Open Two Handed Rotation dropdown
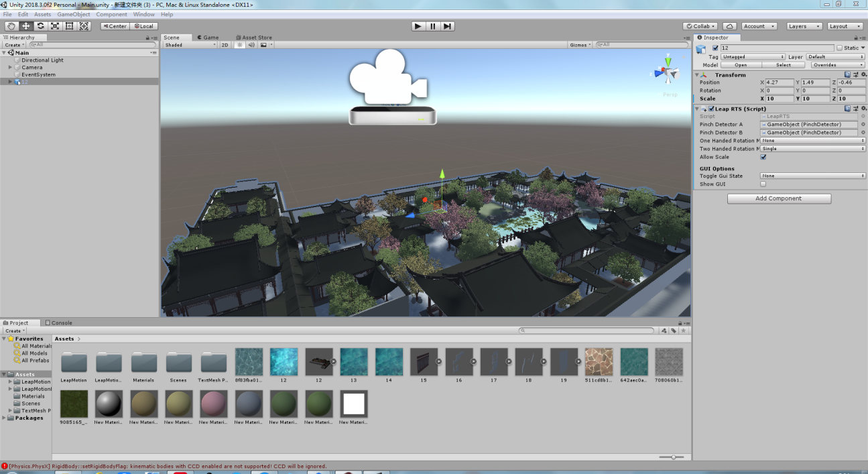Image resolution: width=868 pixels, height=474 pixels. pos(812,149)
